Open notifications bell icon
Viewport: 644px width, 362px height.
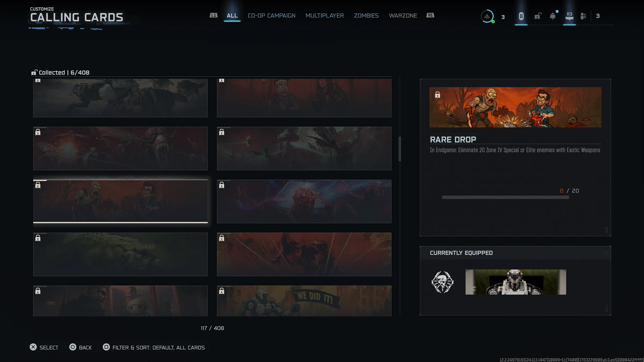552,16
